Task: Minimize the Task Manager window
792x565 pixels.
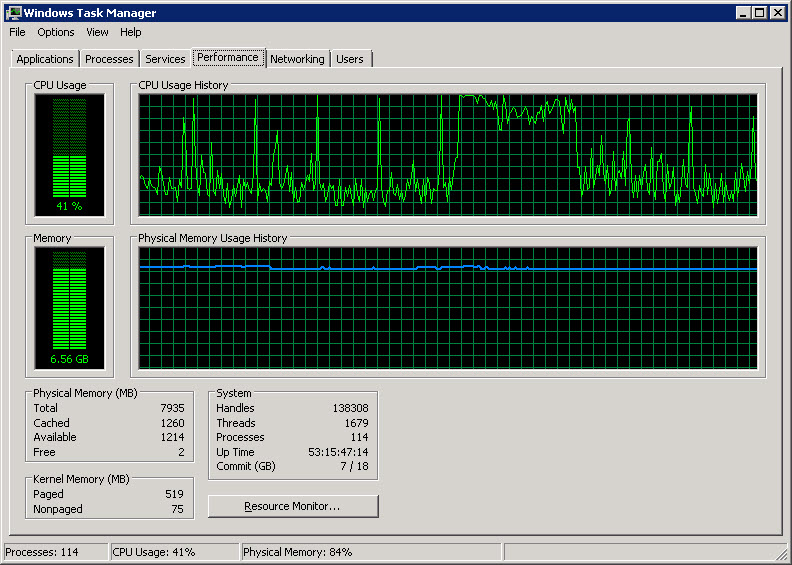Action: point(742,13)
